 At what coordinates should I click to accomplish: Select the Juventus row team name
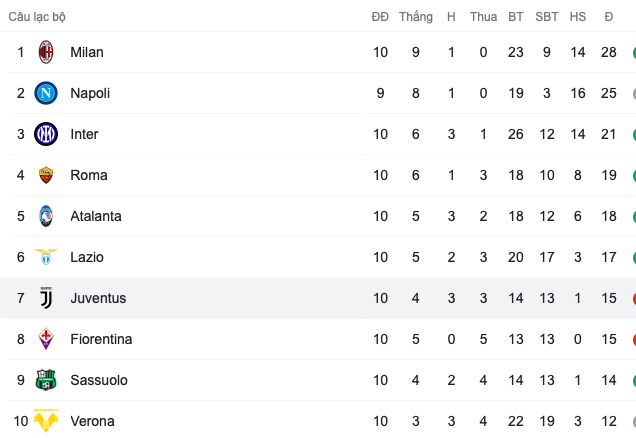pos(98,298)
